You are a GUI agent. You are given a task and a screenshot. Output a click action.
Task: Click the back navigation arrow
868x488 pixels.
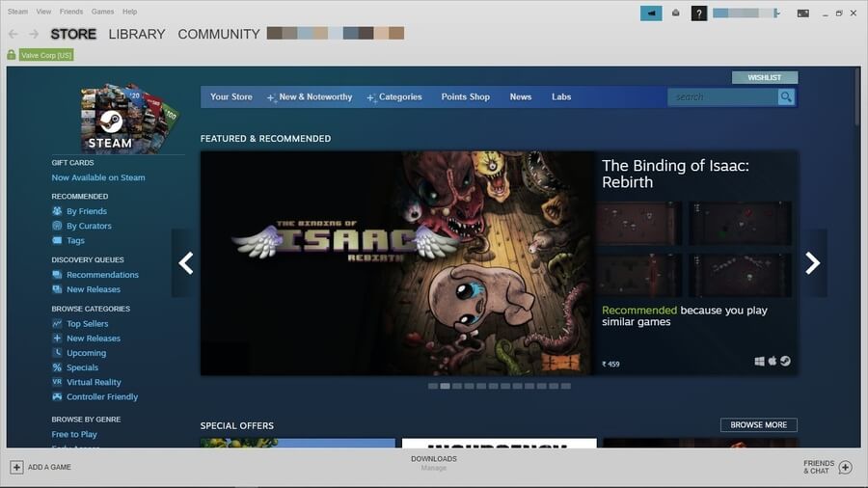[x=14, y=34]
